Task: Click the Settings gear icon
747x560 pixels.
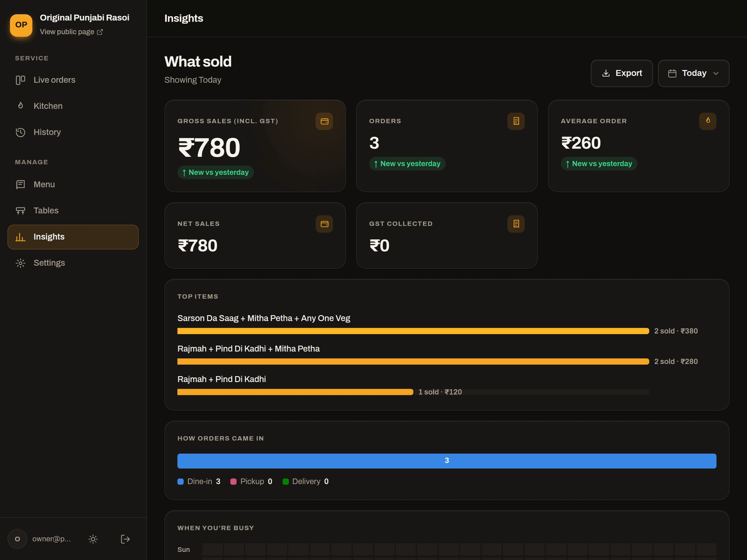Action: [x=20, y=263]
